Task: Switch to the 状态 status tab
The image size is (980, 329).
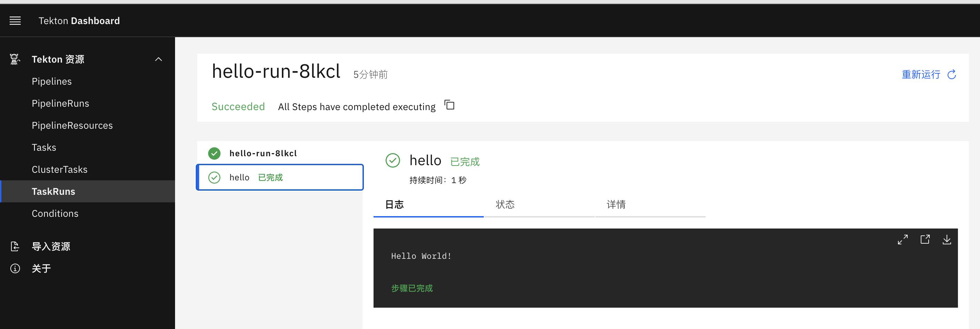Action: point(540,205)
